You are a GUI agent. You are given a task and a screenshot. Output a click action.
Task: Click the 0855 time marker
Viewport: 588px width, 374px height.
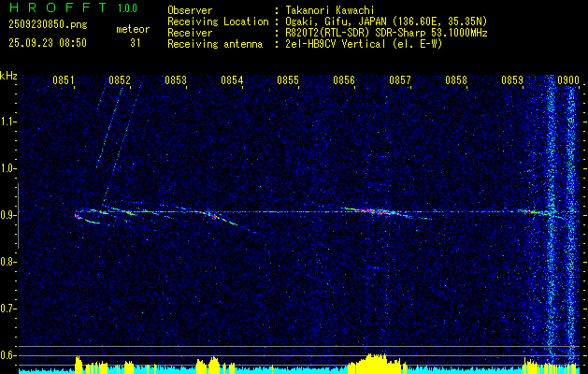[x=288, y=80]
